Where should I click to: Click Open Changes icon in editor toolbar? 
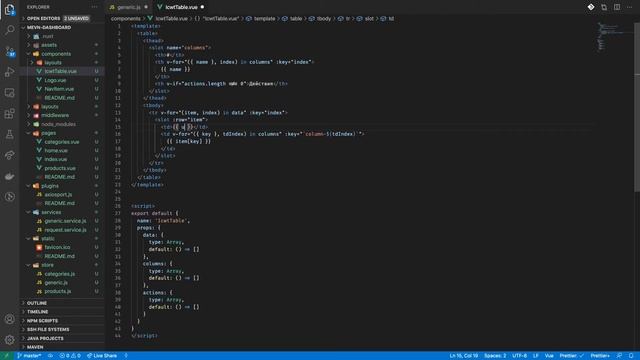tap(604, 7)
